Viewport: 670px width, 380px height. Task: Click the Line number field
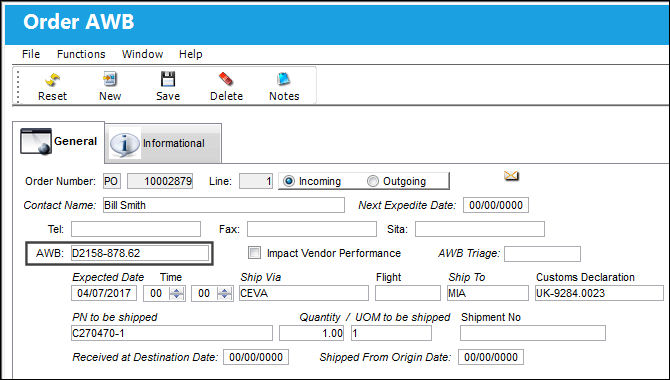(x=256, y=181)
